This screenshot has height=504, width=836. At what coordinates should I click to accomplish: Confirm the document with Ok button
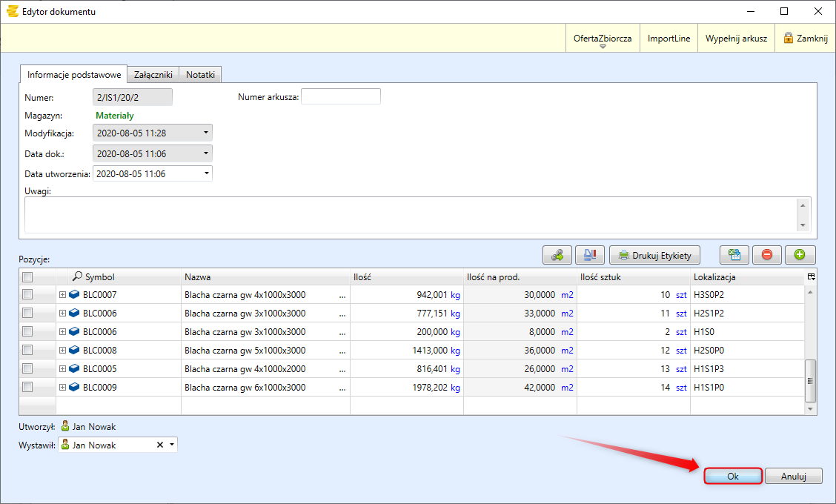732,477
